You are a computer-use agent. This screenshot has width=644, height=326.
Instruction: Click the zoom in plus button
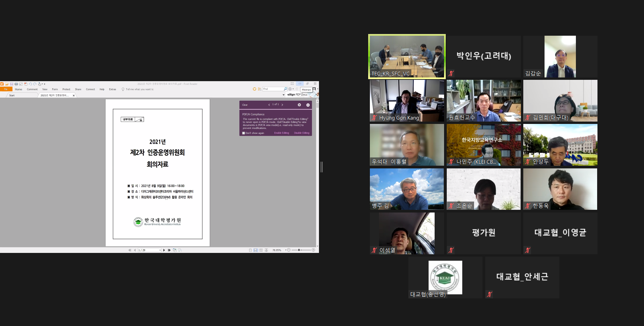point(313,250)
